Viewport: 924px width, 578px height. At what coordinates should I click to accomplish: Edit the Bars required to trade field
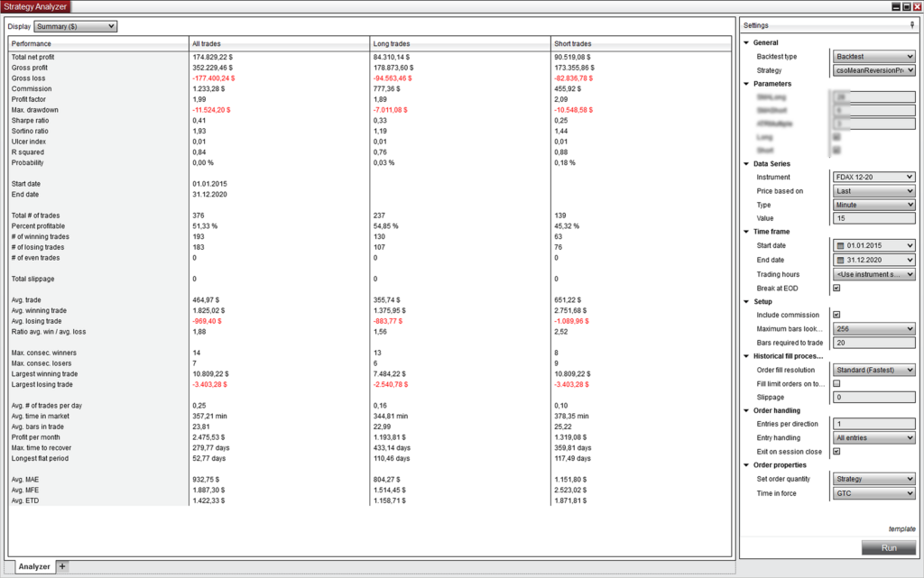click(x=873, y=343)
